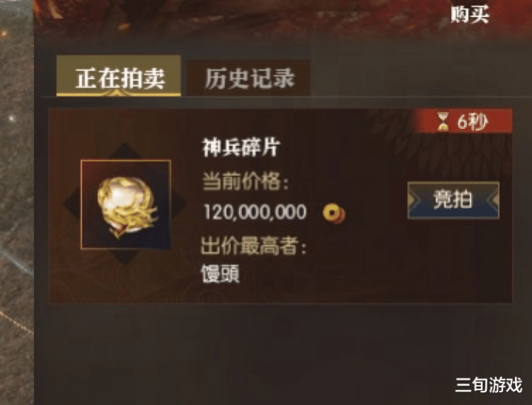Click the gold coin currency icon
The image size is (532, 405).
(x=334, y=213)
